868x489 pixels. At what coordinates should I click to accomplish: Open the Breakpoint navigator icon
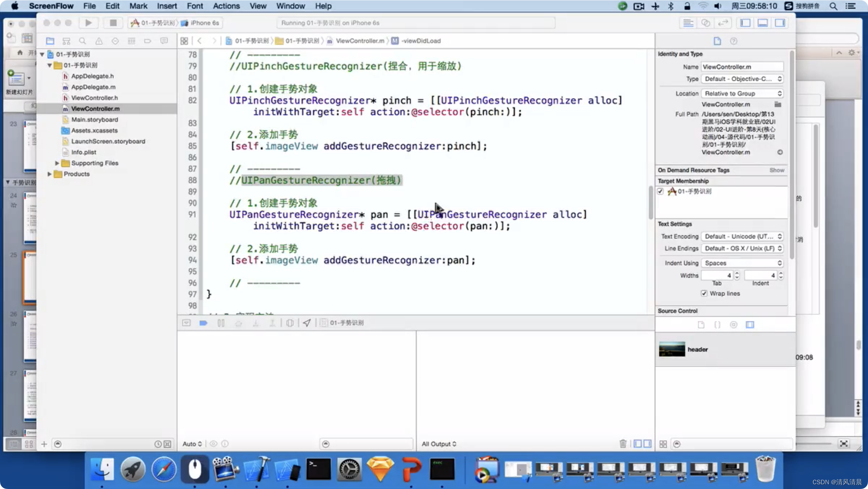tap(148, 41)
